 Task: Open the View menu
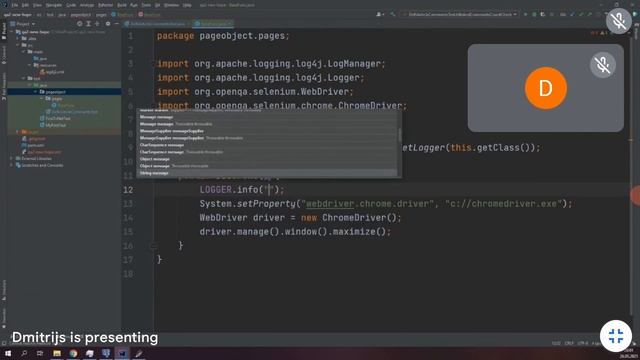click(37, 5)
